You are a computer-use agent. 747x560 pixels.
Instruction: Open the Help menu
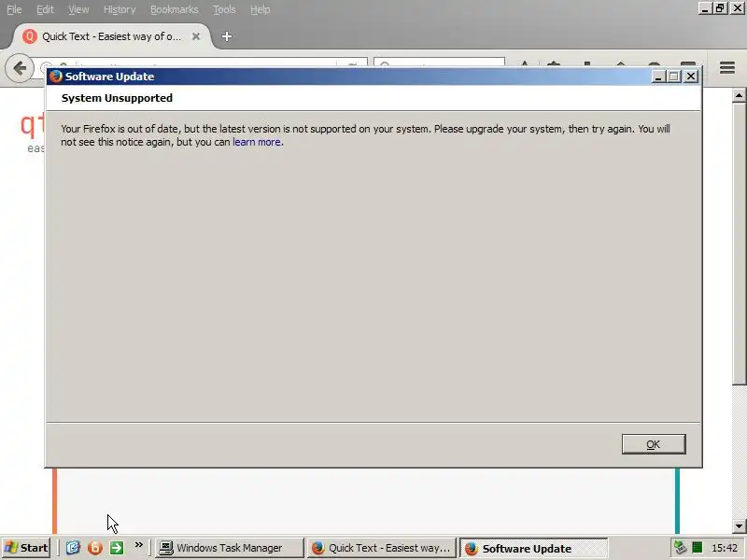[x=261, y=9]
